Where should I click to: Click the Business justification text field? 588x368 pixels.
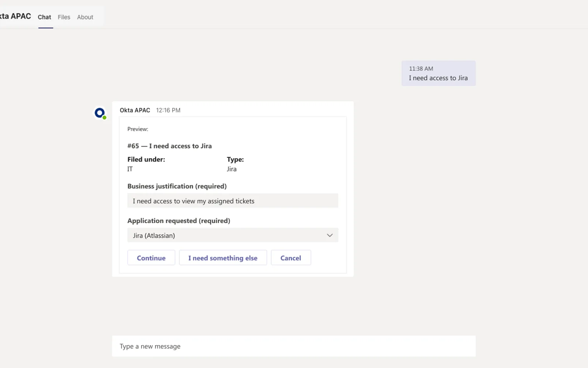coord(233,201)
